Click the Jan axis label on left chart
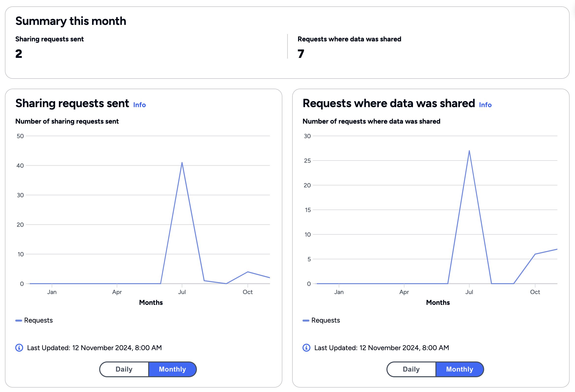 coord(52,292)
